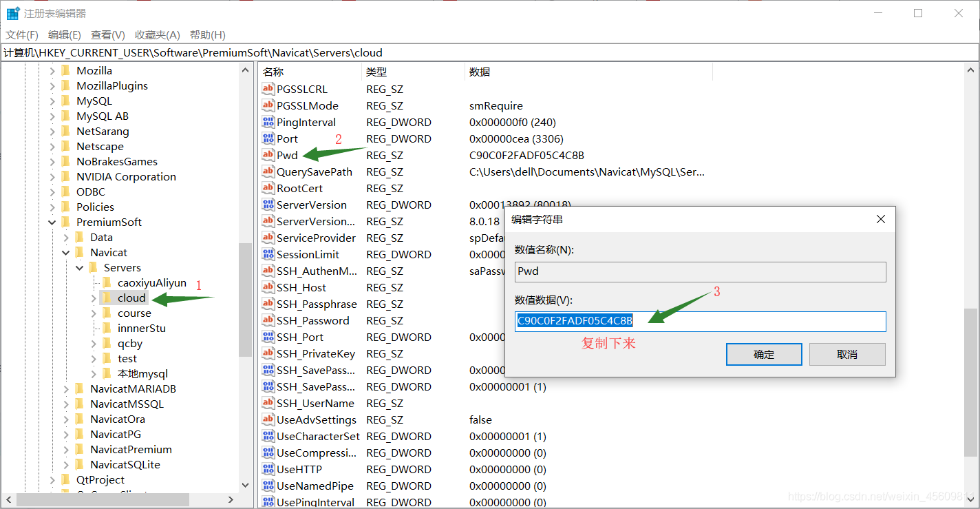Collapse the PremiumSoft tree node
The height and width of the screenshot is (509, 980).
[52, 222]
